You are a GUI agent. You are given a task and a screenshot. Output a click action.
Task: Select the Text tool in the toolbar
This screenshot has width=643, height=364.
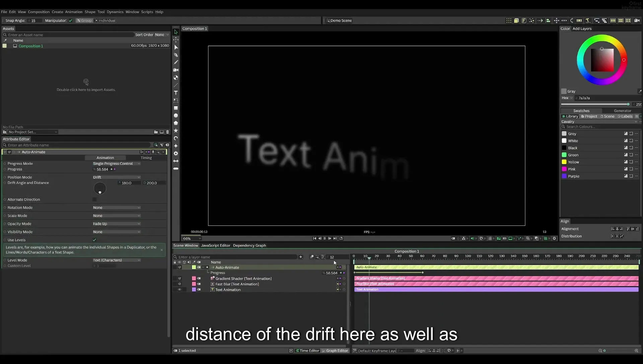tap(176, 93)
